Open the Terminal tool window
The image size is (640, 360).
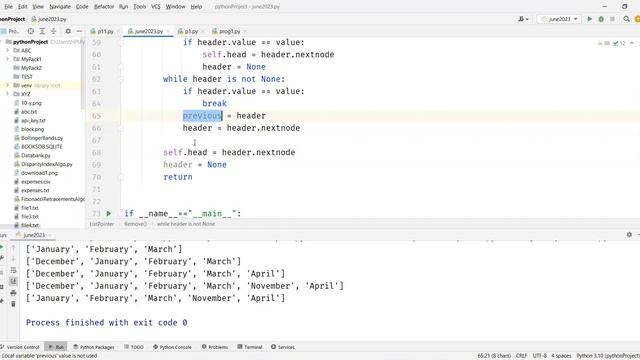(x=250, y=347)
